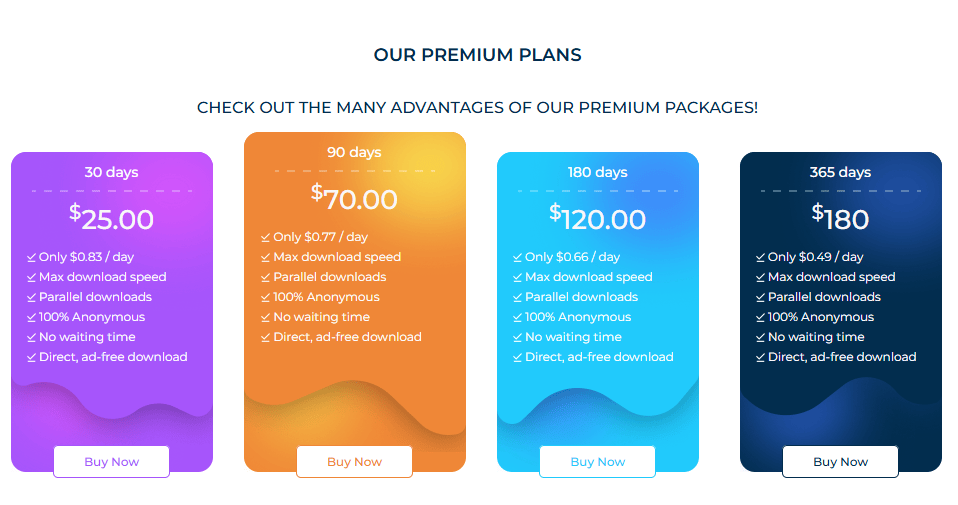Select the $70.00 price on orange card
958x505 pixels.
(354, 198)
